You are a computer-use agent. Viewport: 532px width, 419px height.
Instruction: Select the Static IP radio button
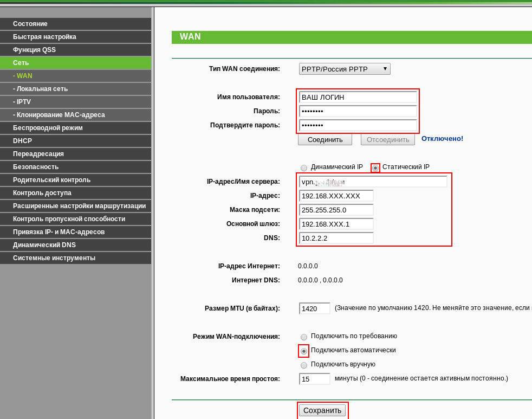pos(375,167)
